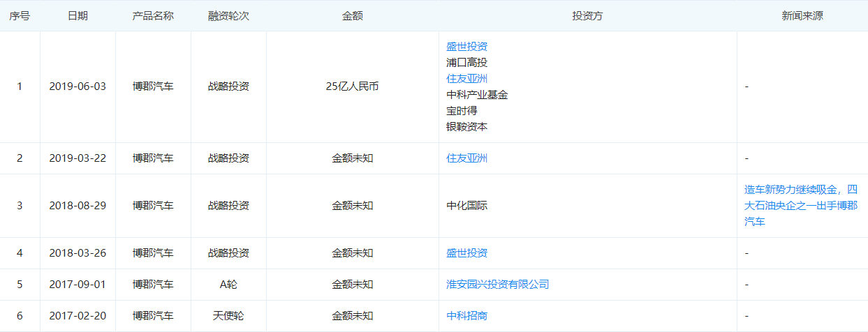Click the 投资方 column header
Image resolution: width=868 pixels, height=332 pixels.
587,16
